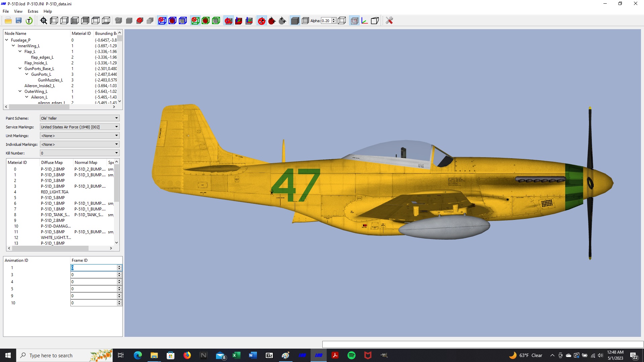Image resolution: width=644 pixels, height=362 pixels.
Task: Open the Paint Scheme dropdown showing Ole' Yeller
Action: (79, 118)
